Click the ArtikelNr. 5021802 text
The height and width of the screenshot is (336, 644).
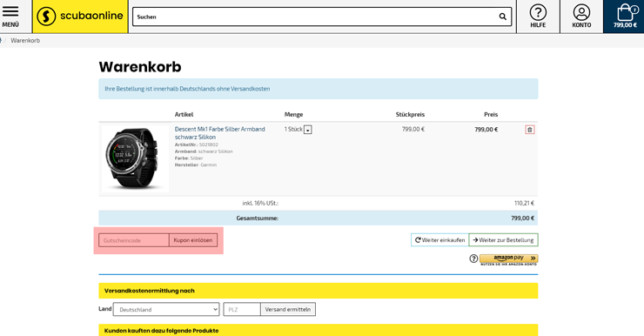click(x=197, y=144)
